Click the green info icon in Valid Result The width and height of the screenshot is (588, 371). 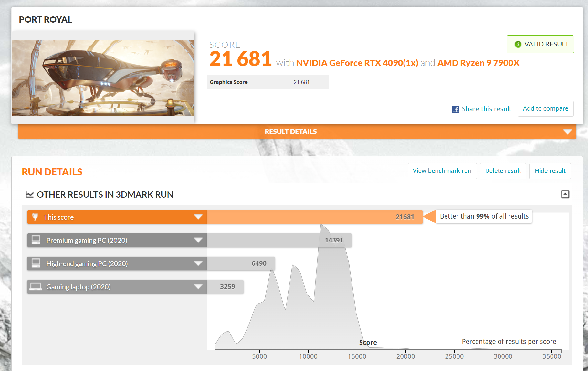pos(518,44)
